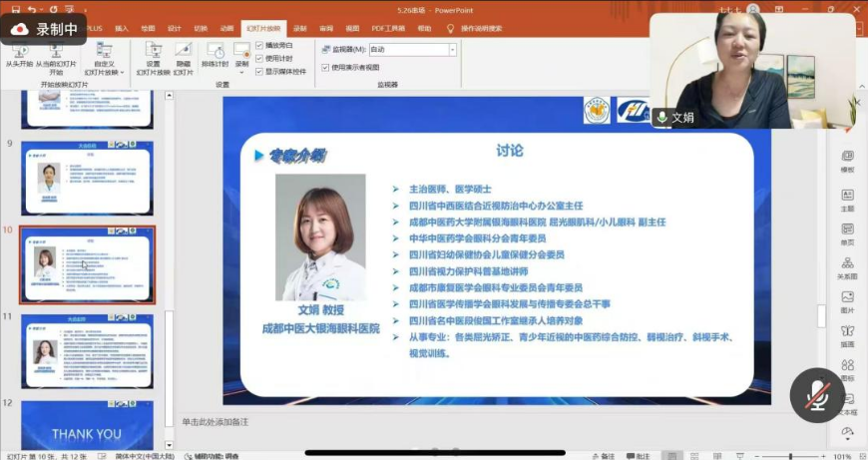Disable 使用演示者视图 presenter view checkbox
Image resolution: width=868 pixels, height=460 pixels.
click(x=325, y=68)
